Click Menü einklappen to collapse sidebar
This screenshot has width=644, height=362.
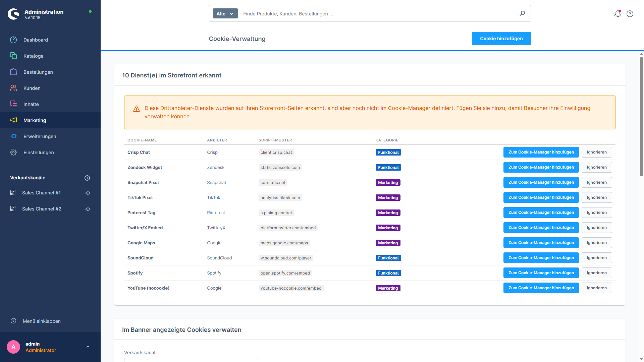point(42,321)
